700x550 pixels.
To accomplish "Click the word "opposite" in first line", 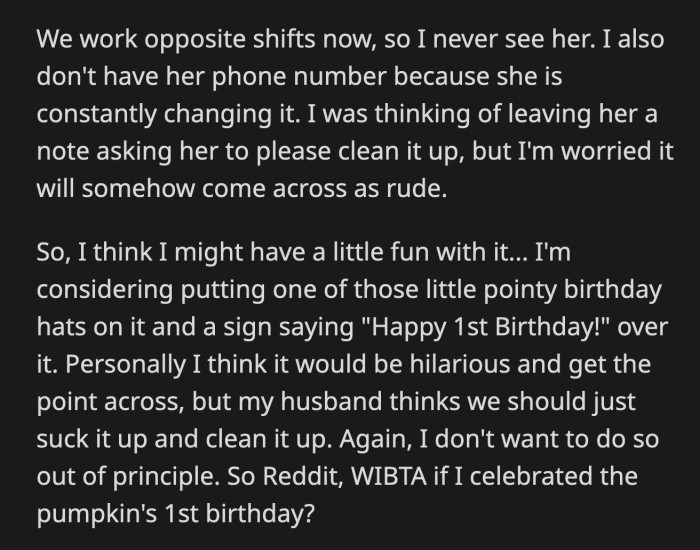I will [x=195, y=40].
